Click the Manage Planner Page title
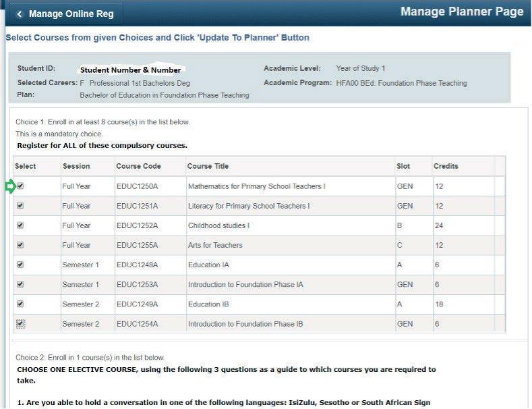The height and width of the screenshot is (409, 532). pos(462,11)
